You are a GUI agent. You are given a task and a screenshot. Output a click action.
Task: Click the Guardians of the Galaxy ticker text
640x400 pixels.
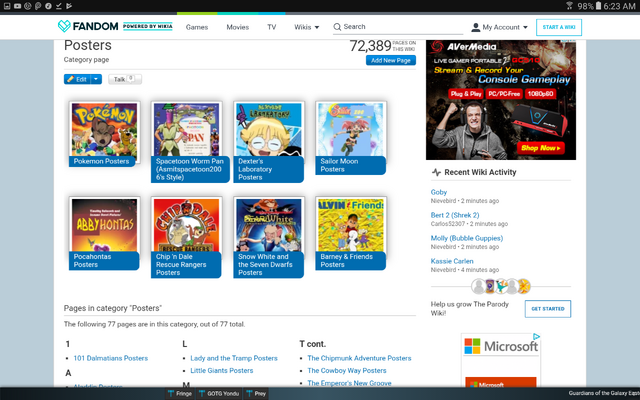point(604,393)
